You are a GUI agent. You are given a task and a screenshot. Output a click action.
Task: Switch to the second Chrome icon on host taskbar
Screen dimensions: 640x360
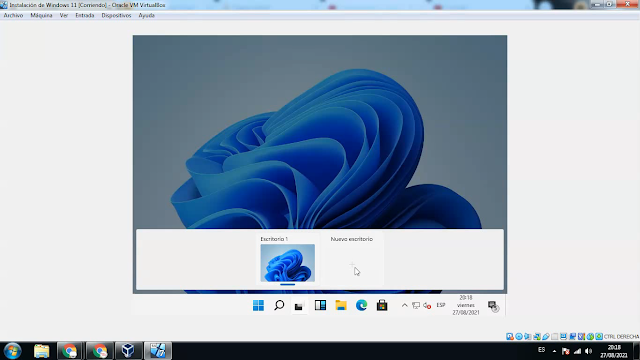pos(100,351)
